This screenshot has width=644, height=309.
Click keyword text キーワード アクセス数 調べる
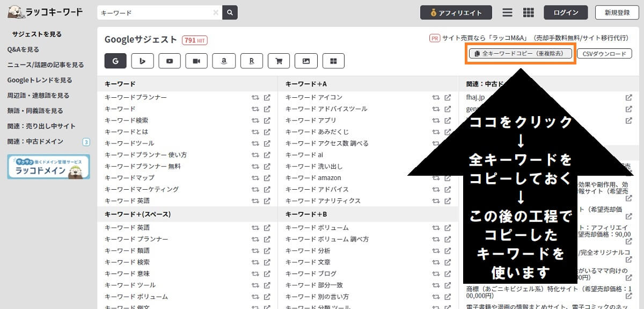[327, 143]
